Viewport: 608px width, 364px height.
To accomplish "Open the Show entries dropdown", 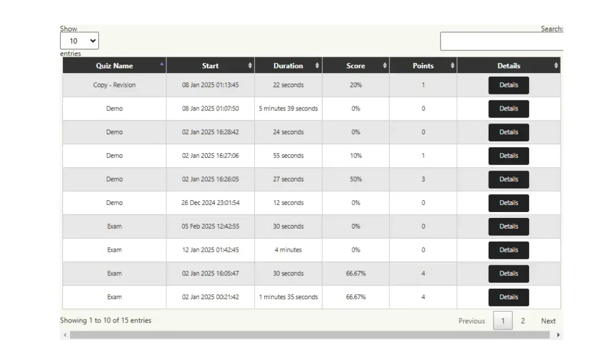I will coord(80,41).
